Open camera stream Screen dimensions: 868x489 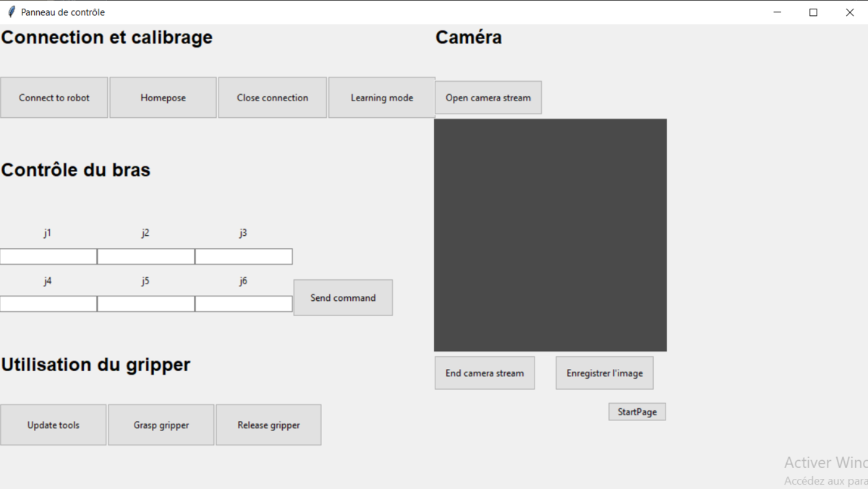click(x=488, y=98)
